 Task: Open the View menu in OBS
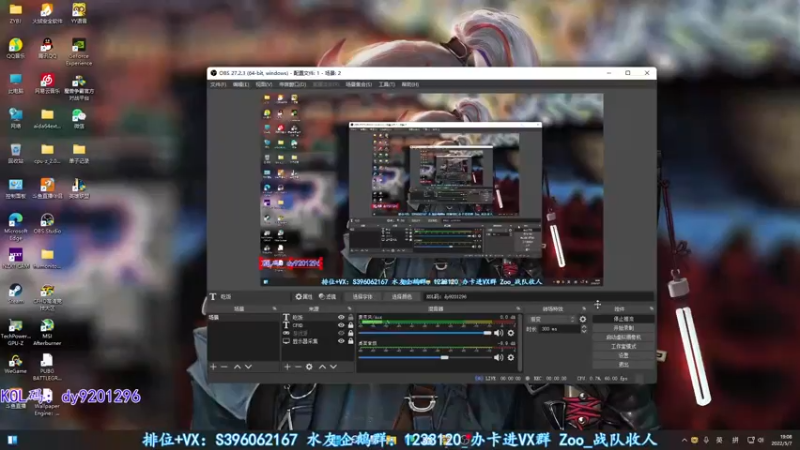264,84
